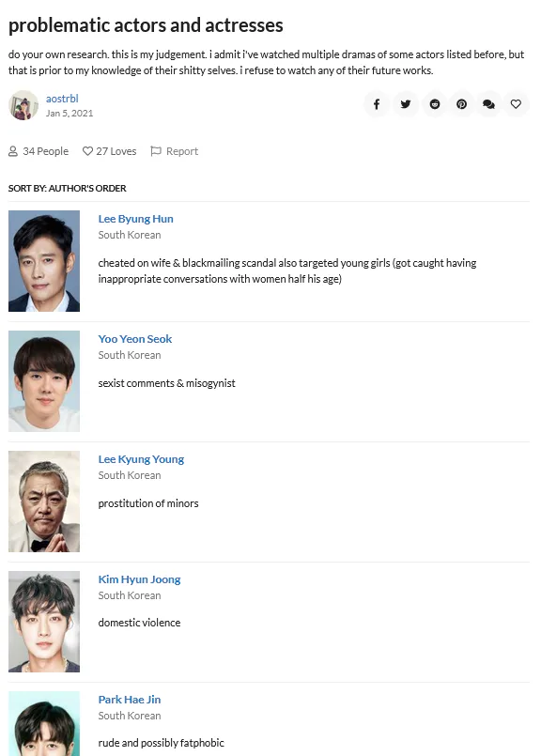Viewport: 541px width, 756px height.
Task: Open comments speech bubble icon
Action: (488, 104)
